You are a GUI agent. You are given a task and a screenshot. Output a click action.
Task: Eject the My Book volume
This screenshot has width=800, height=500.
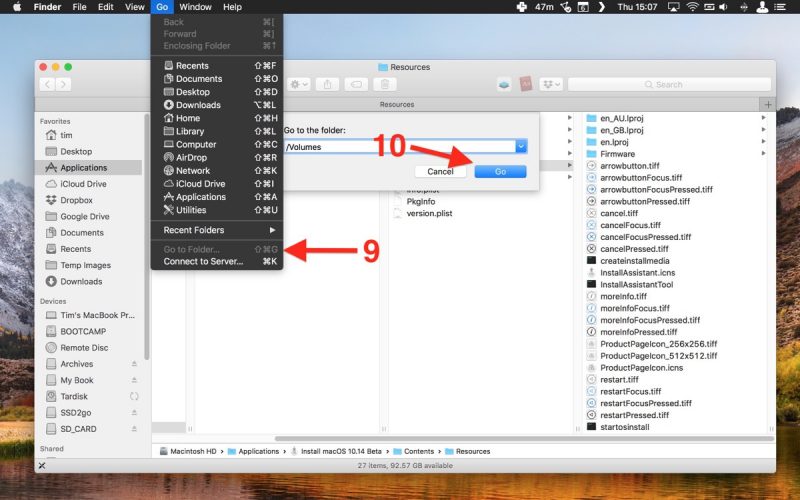[x=134, y=380]
